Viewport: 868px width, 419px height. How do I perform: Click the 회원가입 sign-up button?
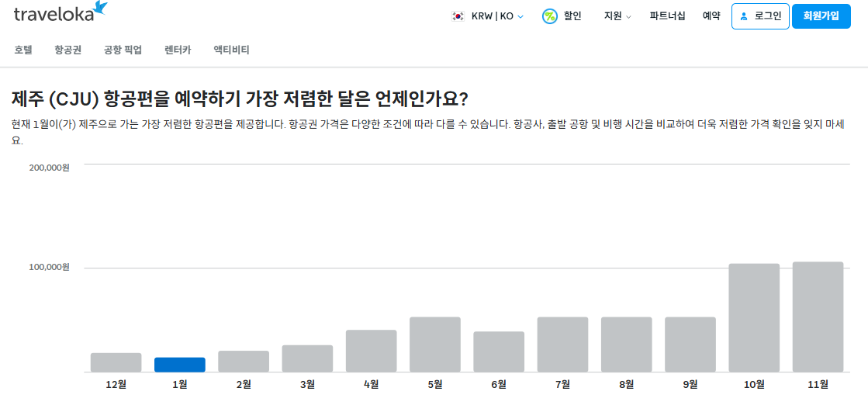pyautogui.click(x=821, y=16)
